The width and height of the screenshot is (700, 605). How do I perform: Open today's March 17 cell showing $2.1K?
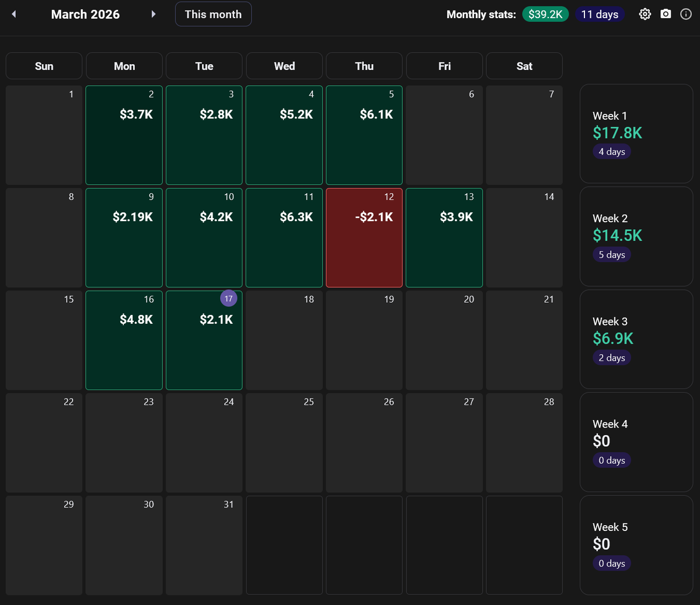point(204,341)
